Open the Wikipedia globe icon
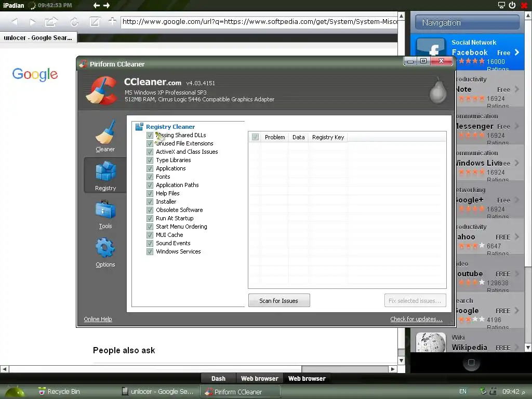 click(x=431, y=342)
